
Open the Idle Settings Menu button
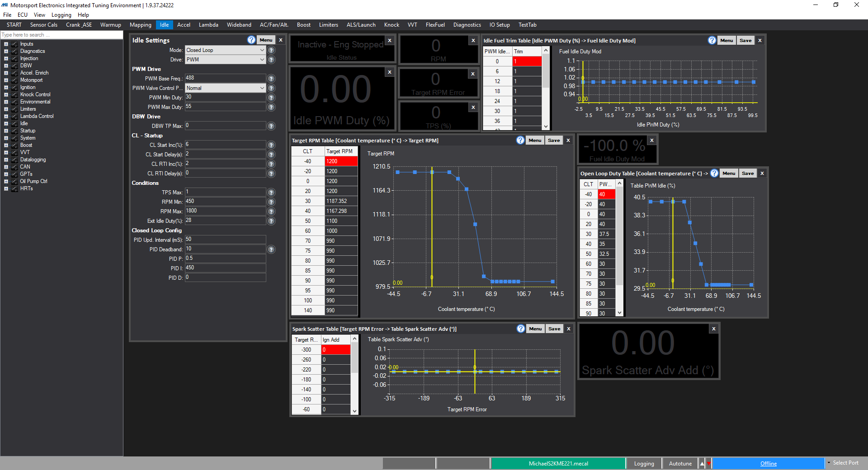click(266, 40)
